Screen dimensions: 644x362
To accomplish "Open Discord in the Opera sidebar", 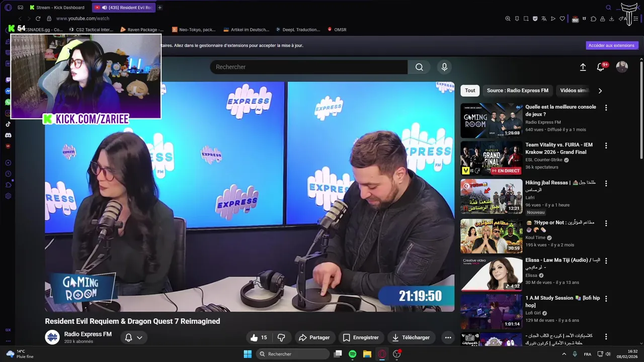I will tap(8, 135).
